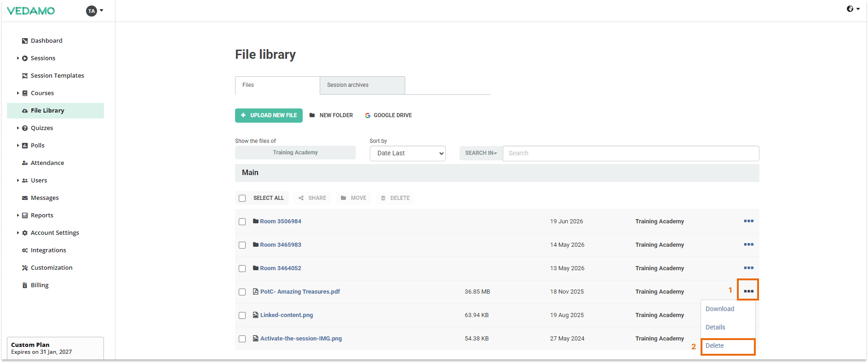Click the Customization tools icon
This screenshot has height=363, width=868.
point(25,268)
